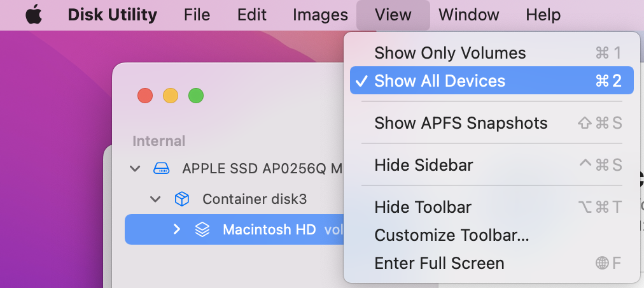This screenshot has height=288, width=644.
Task: Click the Macintosh HD volume layers icon
Action: click(202, 229)
